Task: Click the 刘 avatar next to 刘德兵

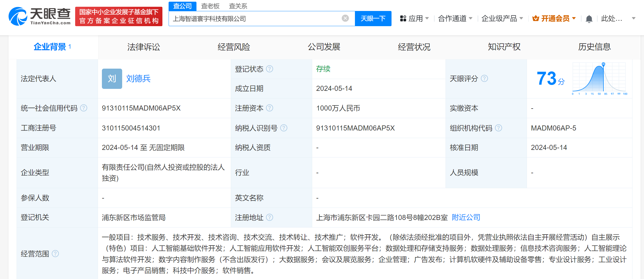Action: 112,79
